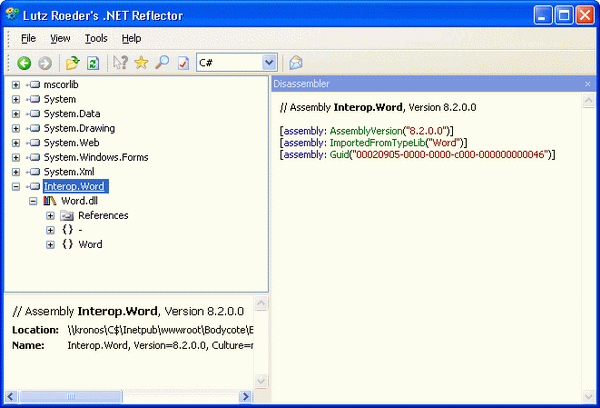Click the Disassembler scroll up arrow

coord(588,101)
